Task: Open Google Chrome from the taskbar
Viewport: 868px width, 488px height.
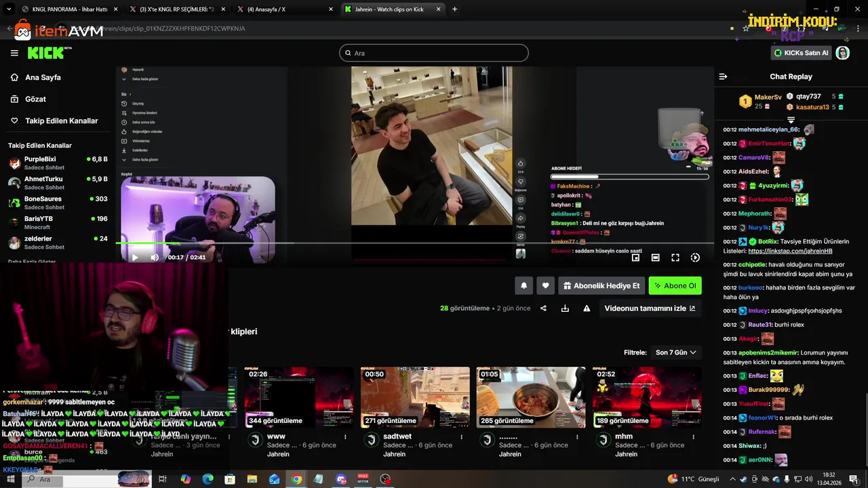Action: [x=296, y=479]
